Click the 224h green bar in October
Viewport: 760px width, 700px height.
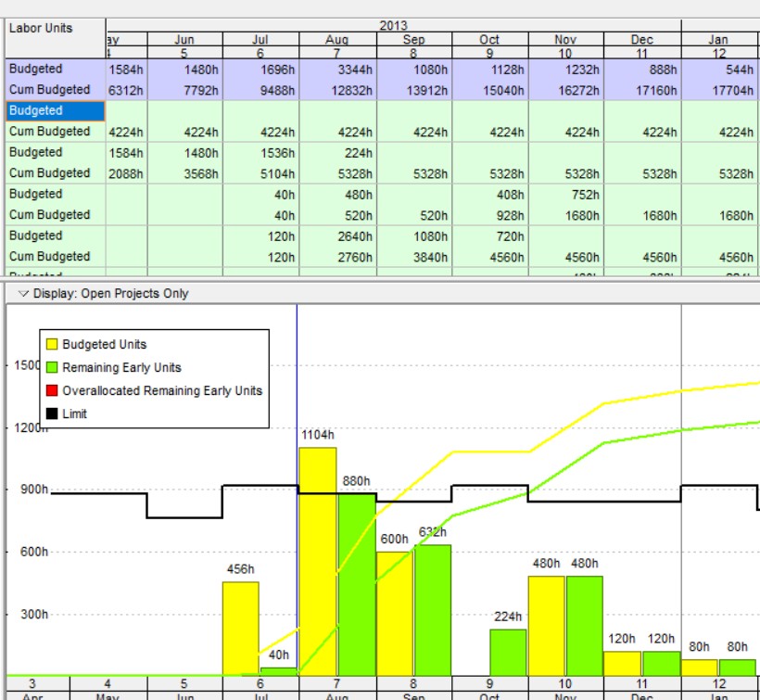[508, 652]
